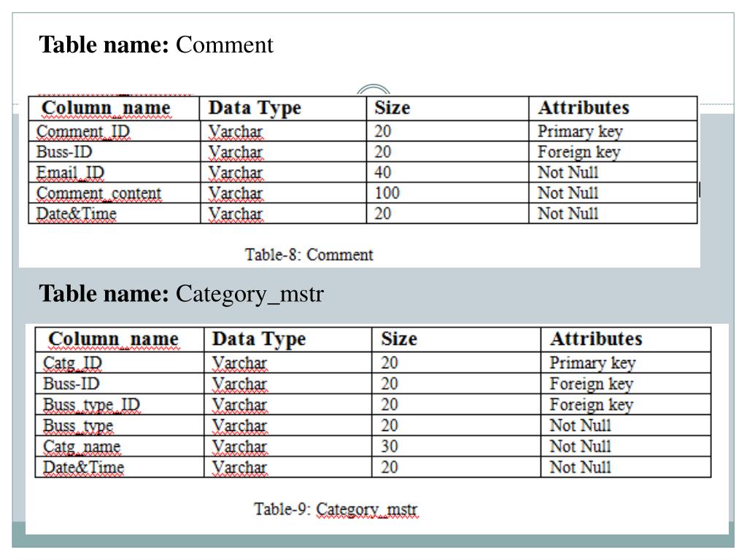This screenshot has width=747, height=560.
Task: Click Varchar in Email_ID row
Action: [x=236, y=172]
